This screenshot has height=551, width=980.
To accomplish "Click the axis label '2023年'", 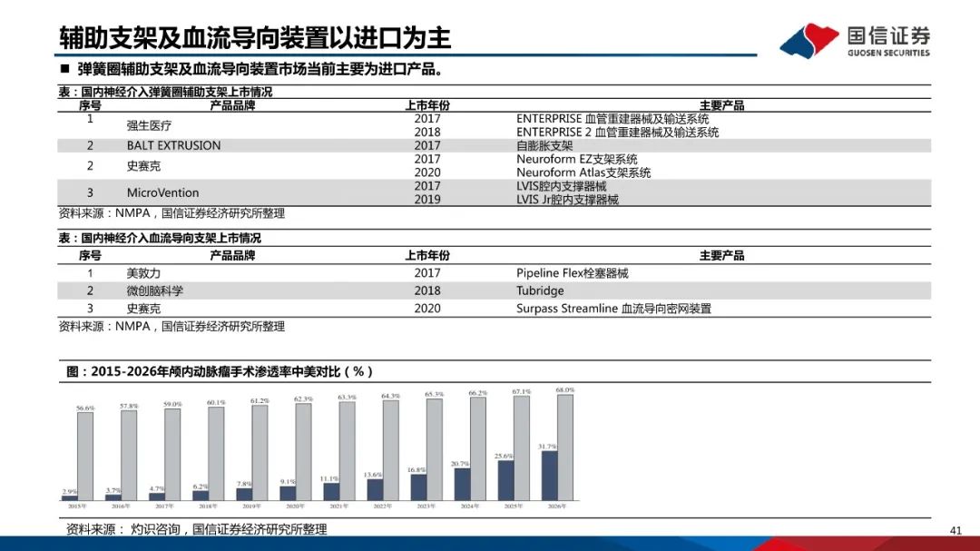I will tap(426, 506).
